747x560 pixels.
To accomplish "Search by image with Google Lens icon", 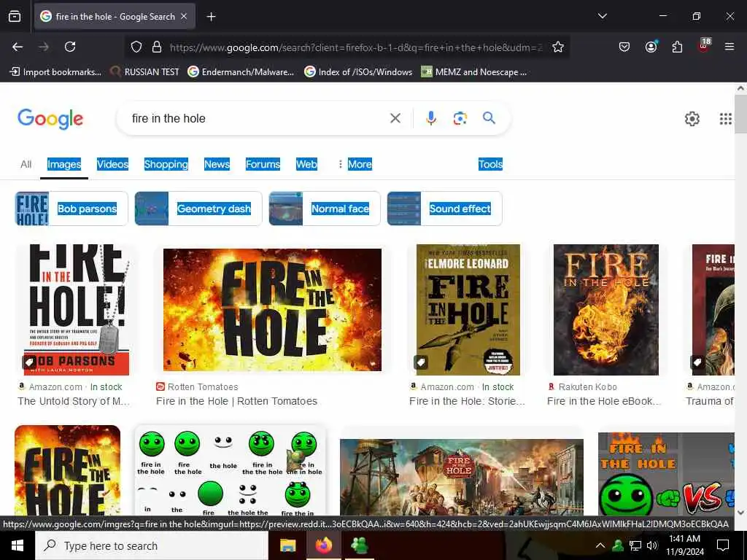I will pos(460,118).
